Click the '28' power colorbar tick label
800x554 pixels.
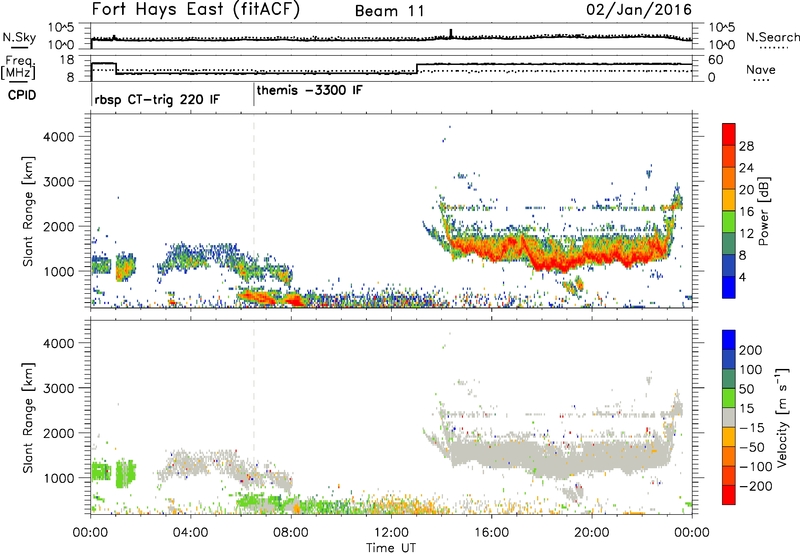[x=746, y=146]
